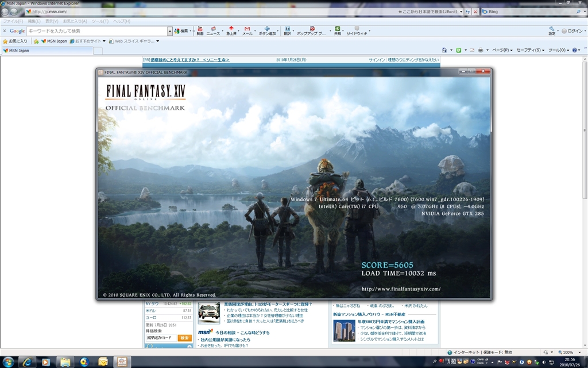This screenshot has width=588, height=368.
Task: Click the address bar showing jp.msn.com
Action: click(210, 11)
